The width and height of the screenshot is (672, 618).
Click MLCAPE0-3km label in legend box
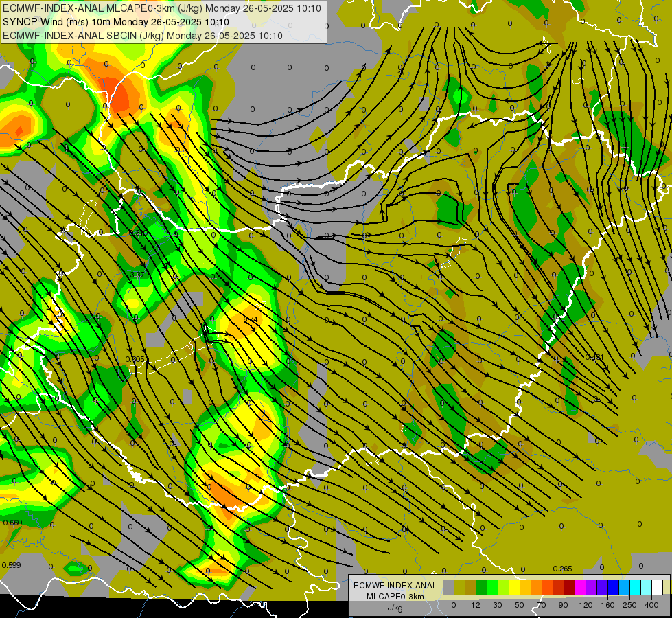coord(395,597)
